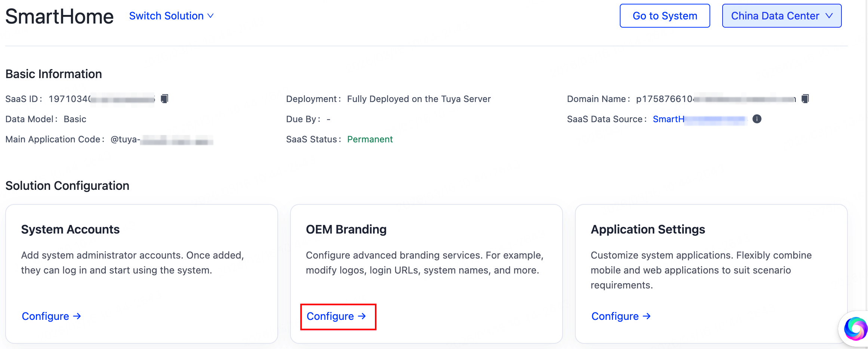
Task: Click the Solution Configuration heading
Action: point(67,186)
